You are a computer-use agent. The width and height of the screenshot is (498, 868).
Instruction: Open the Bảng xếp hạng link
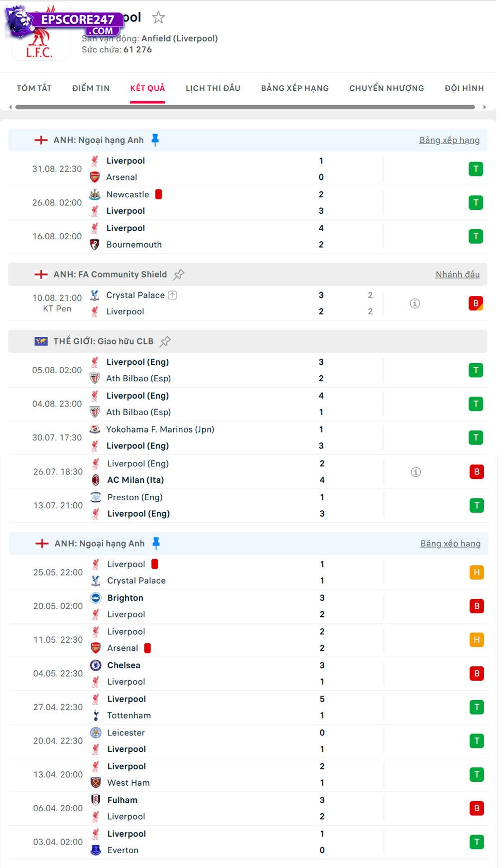pyautogui.click(x=450, y=140)
